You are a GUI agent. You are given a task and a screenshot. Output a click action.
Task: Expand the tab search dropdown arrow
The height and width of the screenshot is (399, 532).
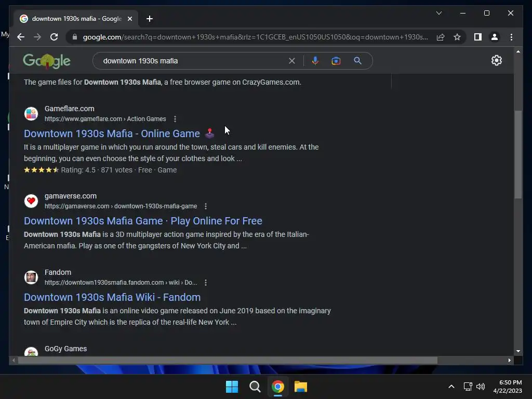(x=438, y=13)
